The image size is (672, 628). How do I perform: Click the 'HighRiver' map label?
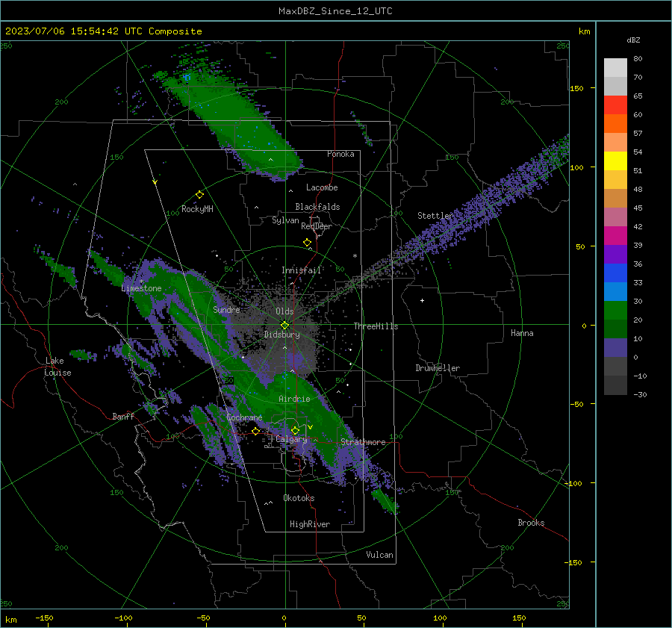point(310,524)
